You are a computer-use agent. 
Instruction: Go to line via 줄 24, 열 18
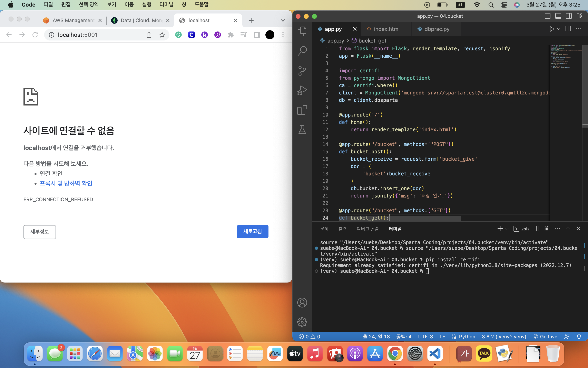(376, 336)
